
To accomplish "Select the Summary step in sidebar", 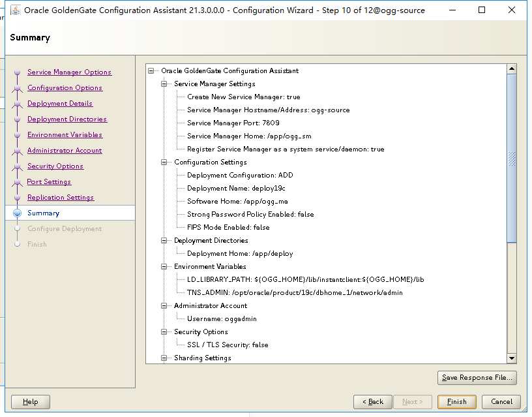I will pos(44,213).
